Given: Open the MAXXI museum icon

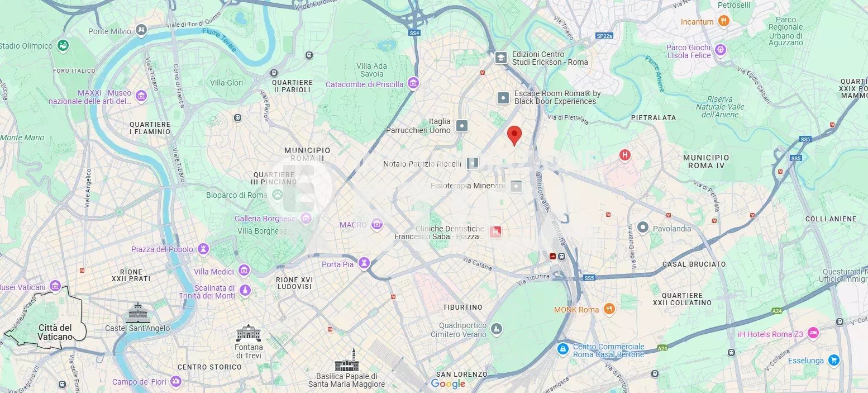Looking at the screenshot, I should pyautogui.click(x=141, y=97).
